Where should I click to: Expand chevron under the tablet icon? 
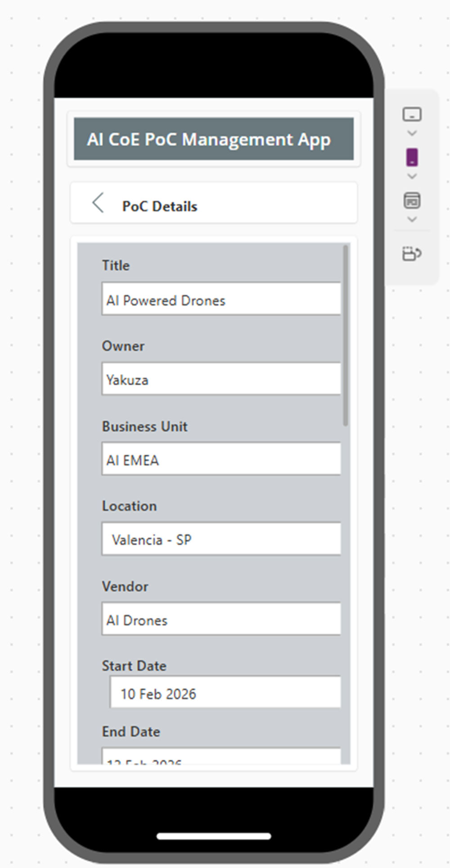point(412,133)
